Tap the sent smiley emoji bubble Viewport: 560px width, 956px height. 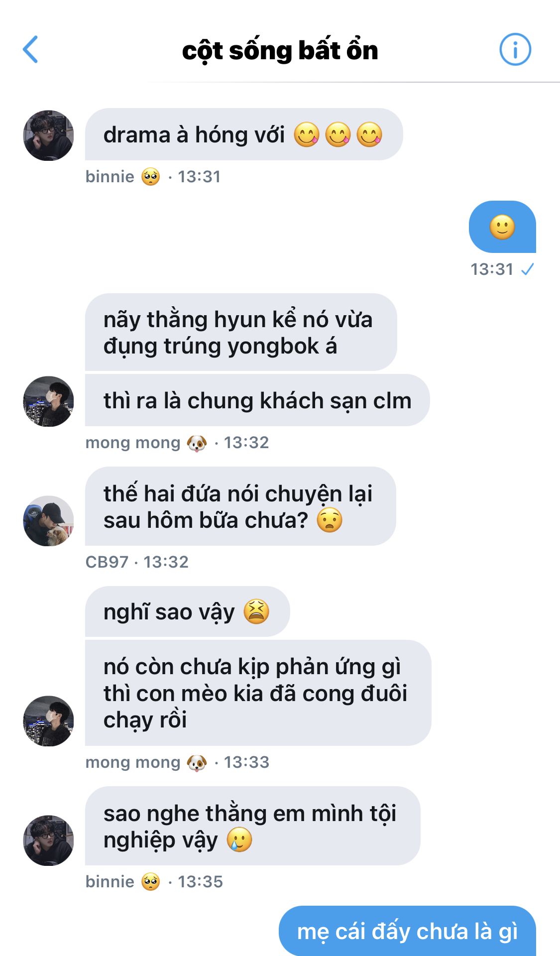coord(502,227)
